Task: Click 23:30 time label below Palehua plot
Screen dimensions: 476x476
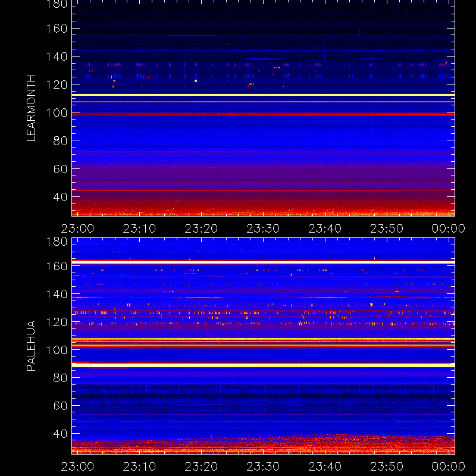Action: [x=263, y=466]
